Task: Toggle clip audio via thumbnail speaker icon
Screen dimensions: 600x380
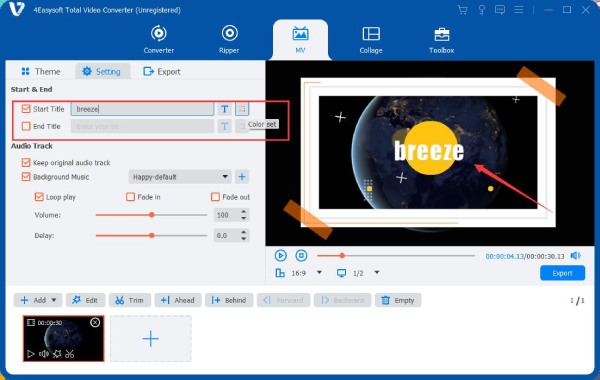Action: pos(44,354)
